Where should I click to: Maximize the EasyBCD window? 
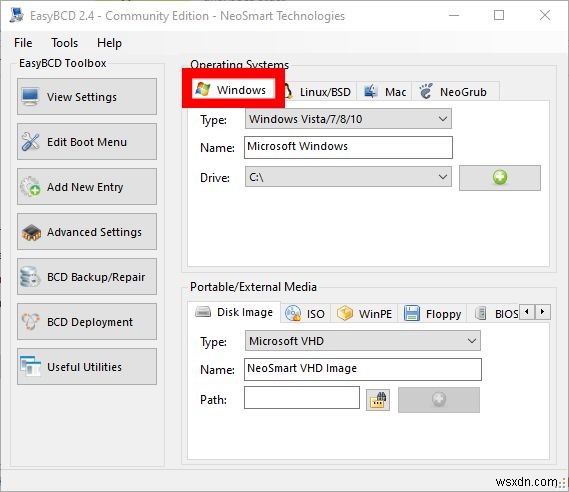pyautogui.click(x=499, y=15)
